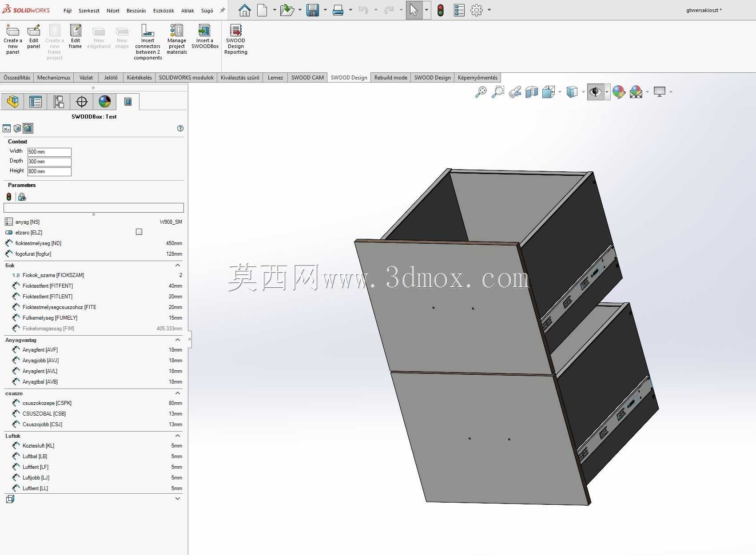
Task: Click the Height input field
Action: click(49, 171)
